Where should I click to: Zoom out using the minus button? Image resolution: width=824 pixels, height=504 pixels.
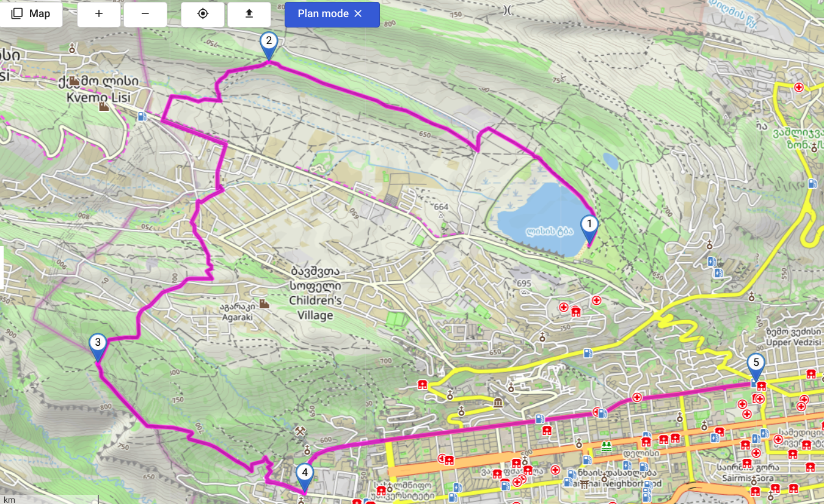coord(145,14)
